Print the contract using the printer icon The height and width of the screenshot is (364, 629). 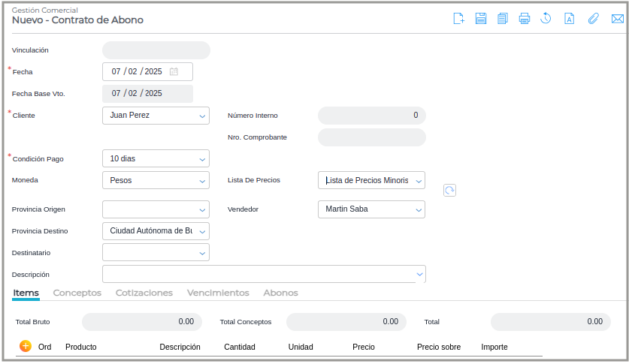525,19
